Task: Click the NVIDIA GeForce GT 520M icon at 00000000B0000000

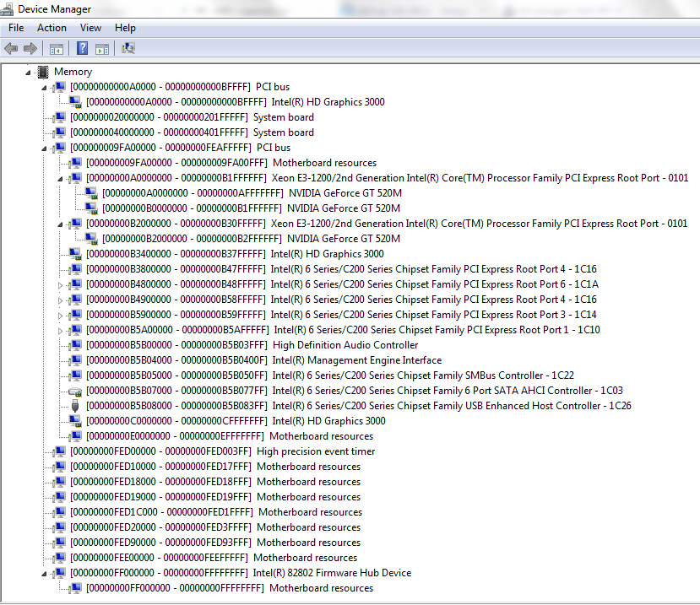Action: pos(91,208)
